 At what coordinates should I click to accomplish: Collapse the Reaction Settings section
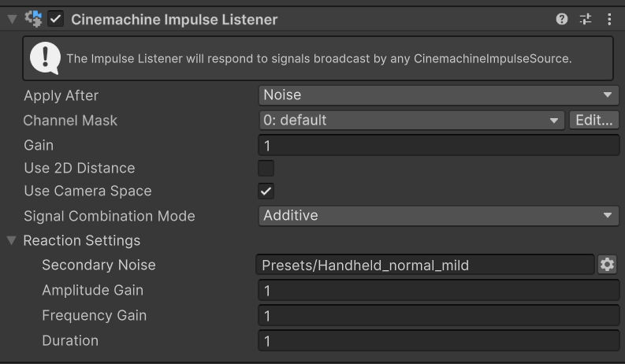[12, 240]
